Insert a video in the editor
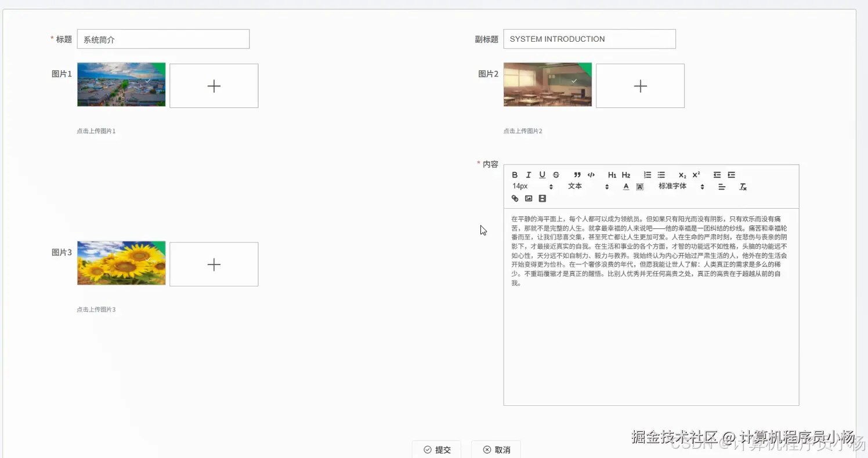This screenshot has width=868, height=458. coord(542,198)
